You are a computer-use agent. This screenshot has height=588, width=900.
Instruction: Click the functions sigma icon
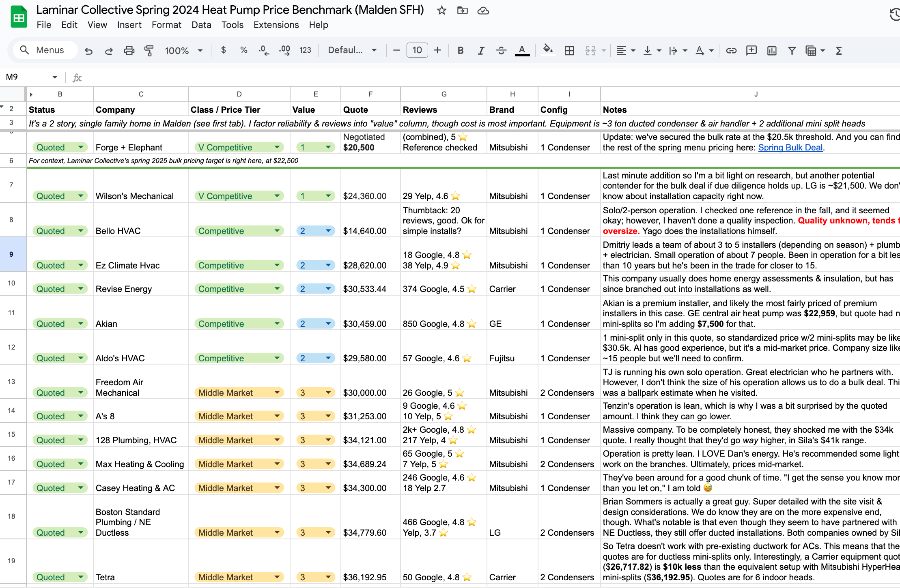(839, 50)
